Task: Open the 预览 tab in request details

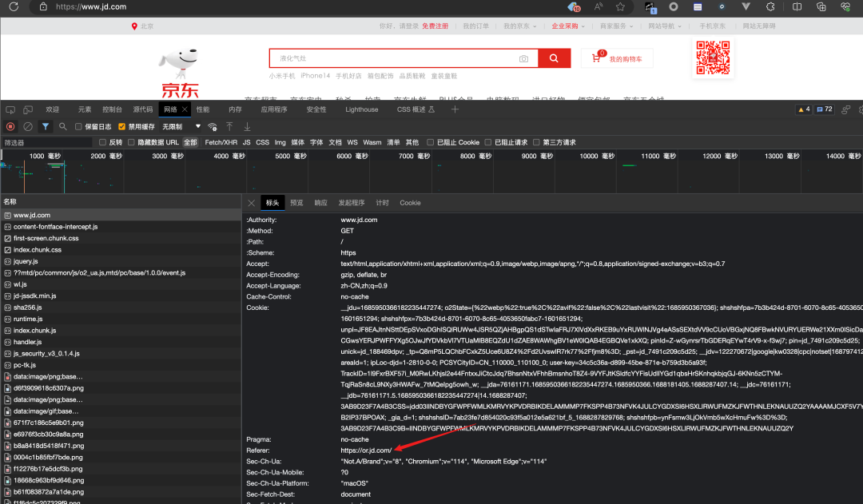Action: 296,203
